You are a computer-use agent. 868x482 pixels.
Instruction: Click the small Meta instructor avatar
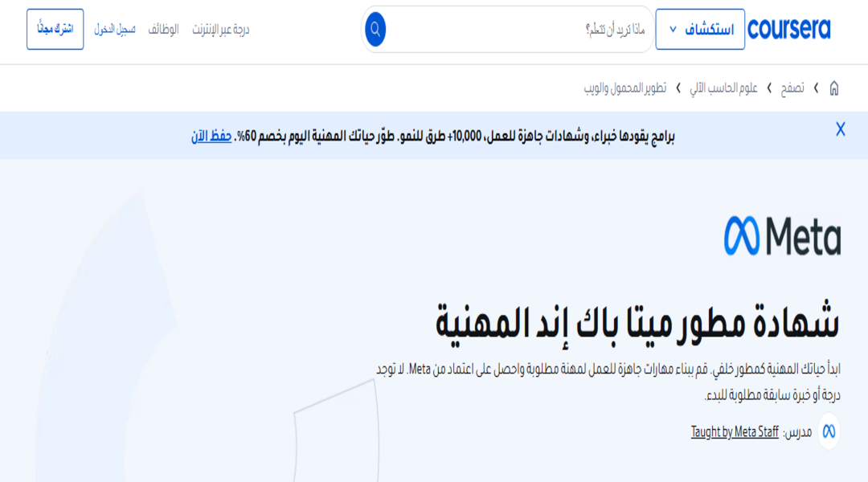(x=829, y=431)
